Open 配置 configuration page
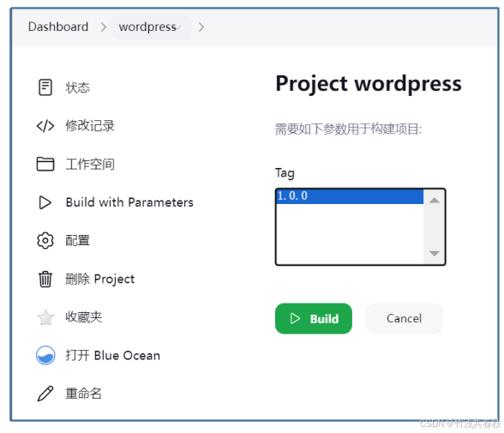The height and width of the screenshot is (433, 504). (x=77, y=240)
